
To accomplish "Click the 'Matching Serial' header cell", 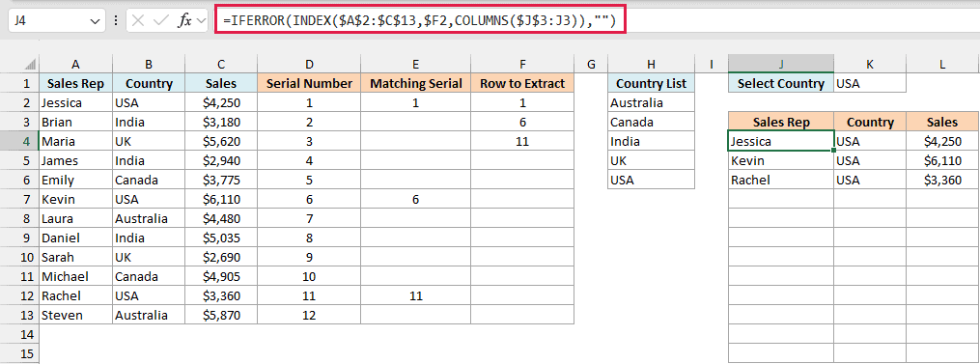I will 415,83.
